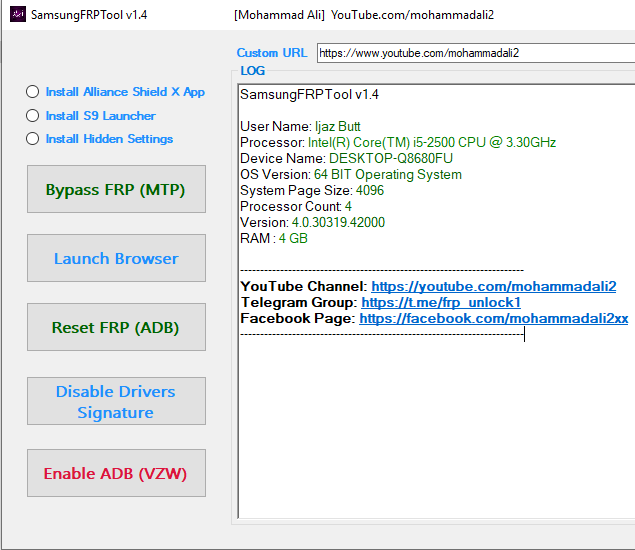Click the Reset FRP (ADB) button

click(x=116, y=327)
